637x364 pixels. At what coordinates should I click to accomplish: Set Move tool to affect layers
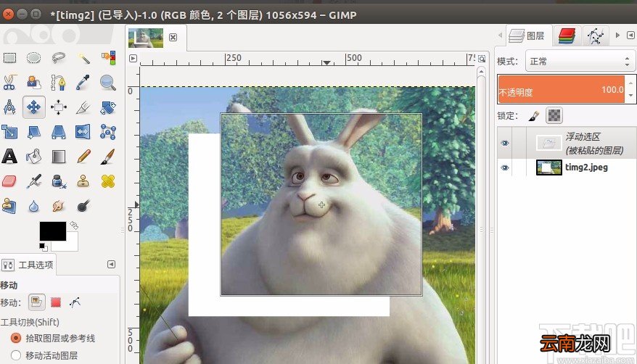click(36, 302)
